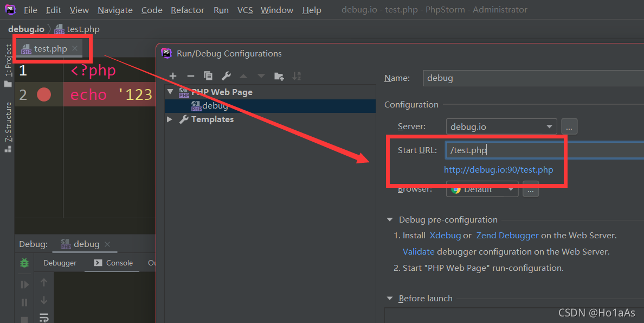Expand the Templates tree node

point(170,119)
